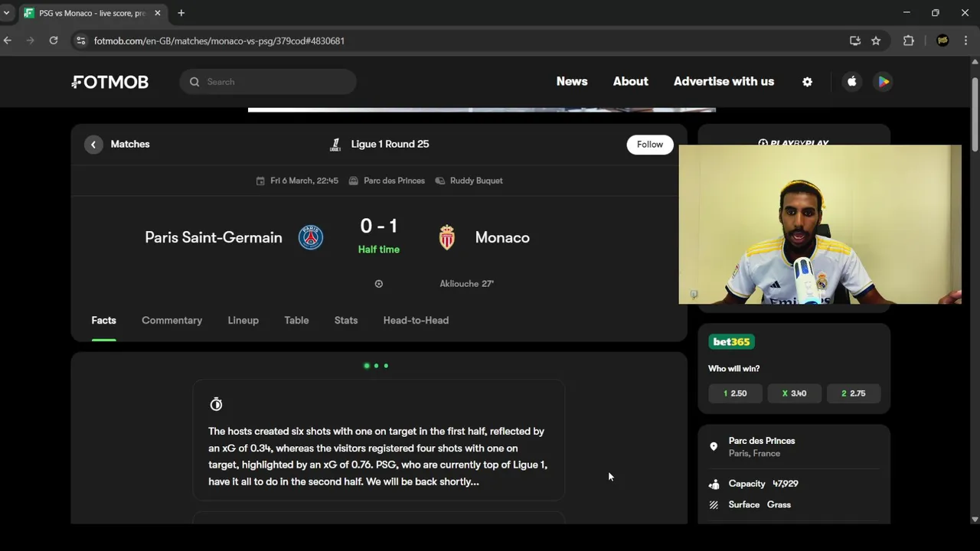The width and height of the screenshot is (980, 551).
Task: Open a new browser tab
Action: click(181, 13)
